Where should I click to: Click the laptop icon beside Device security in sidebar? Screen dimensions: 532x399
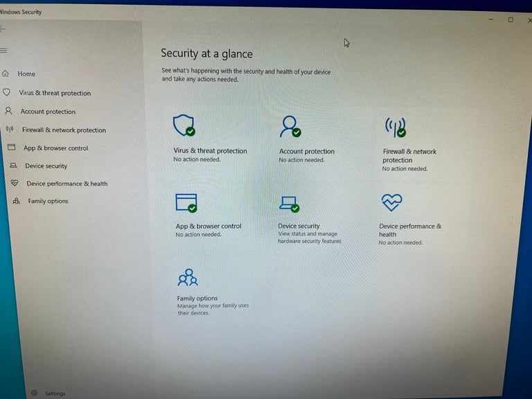(x=13, y=166)
